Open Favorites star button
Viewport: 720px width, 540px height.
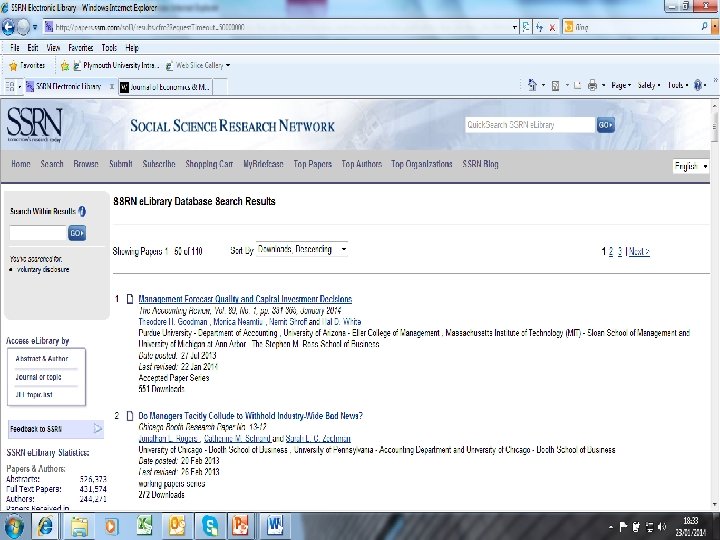coord(27,65)
